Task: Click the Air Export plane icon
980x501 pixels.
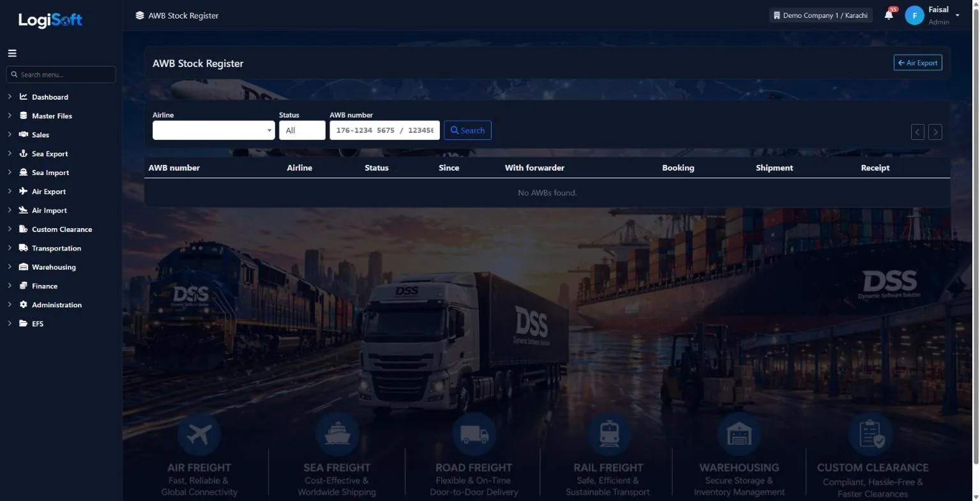Action: point(24,192)
